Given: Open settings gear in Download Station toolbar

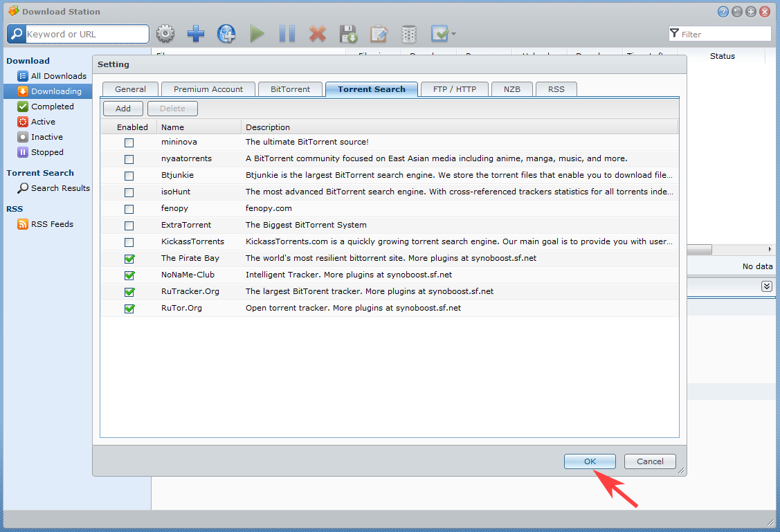Looking at the screenshot, I should point(165,34).
